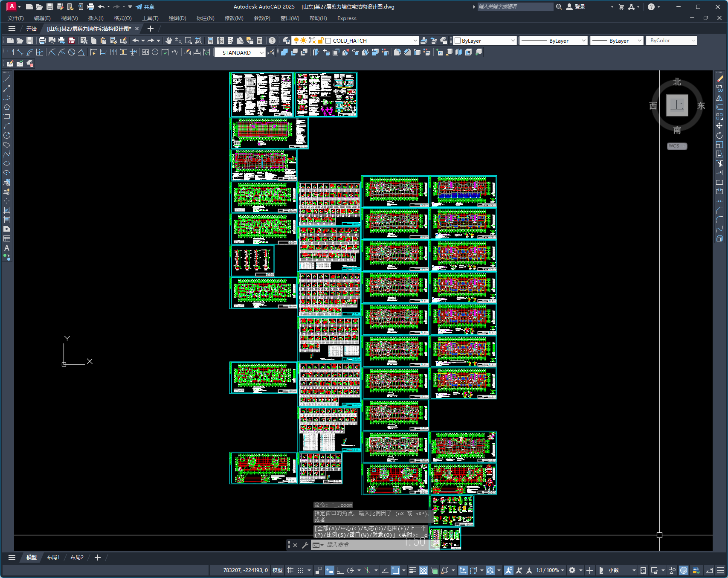
Task: Toggle annotation visibility in status bar
Action: pos(508,570)
